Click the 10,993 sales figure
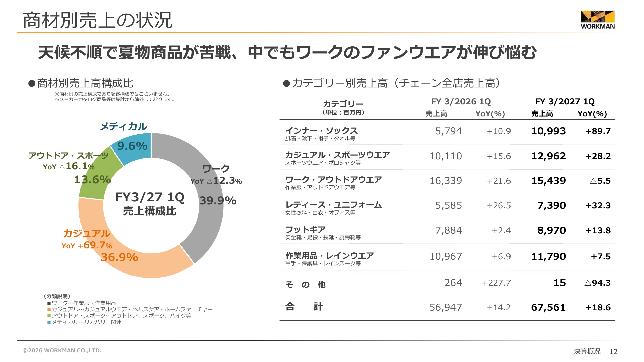The image size is (644, 362). pyautogui.click(x=548, y=131)
